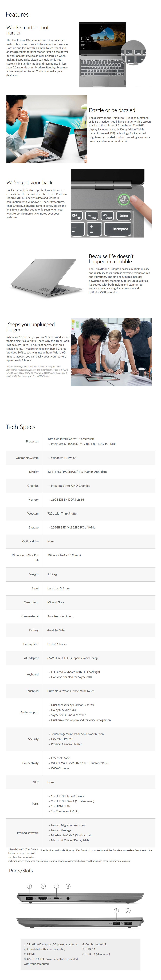Click port marker number 5 (USB 3.1)
The image size is (161, 980).
click(x=116, y=911)
